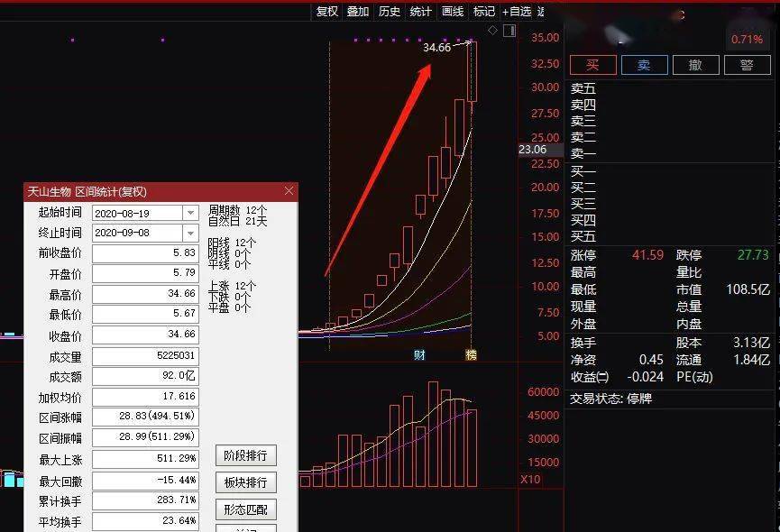Viewport: 780px width, 532px height.
Task: Click 标记 in the chart toolbar
Action: click(484, 11)
